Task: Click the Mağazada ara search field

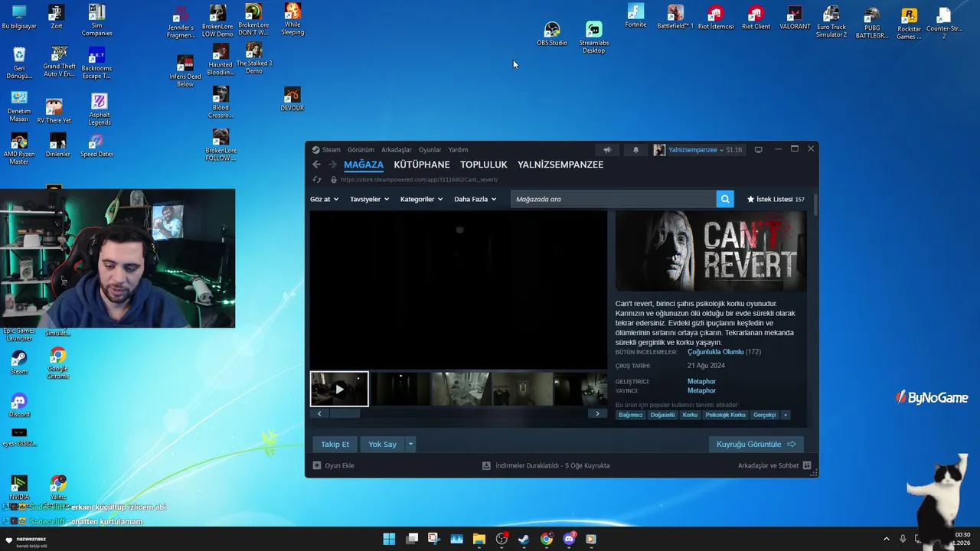Action: pyautogui.click(x=613, y=199)
